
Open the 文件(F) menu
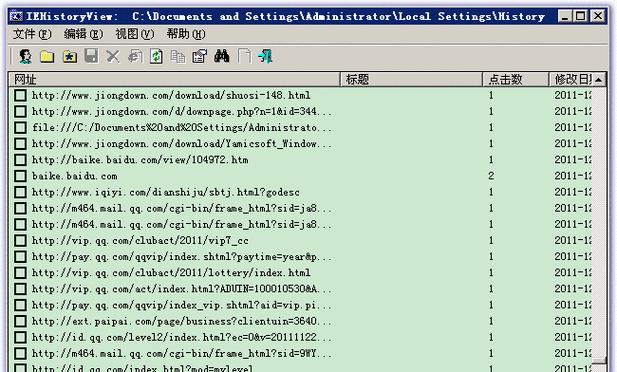pyautogui.click(x=32, y=34)
